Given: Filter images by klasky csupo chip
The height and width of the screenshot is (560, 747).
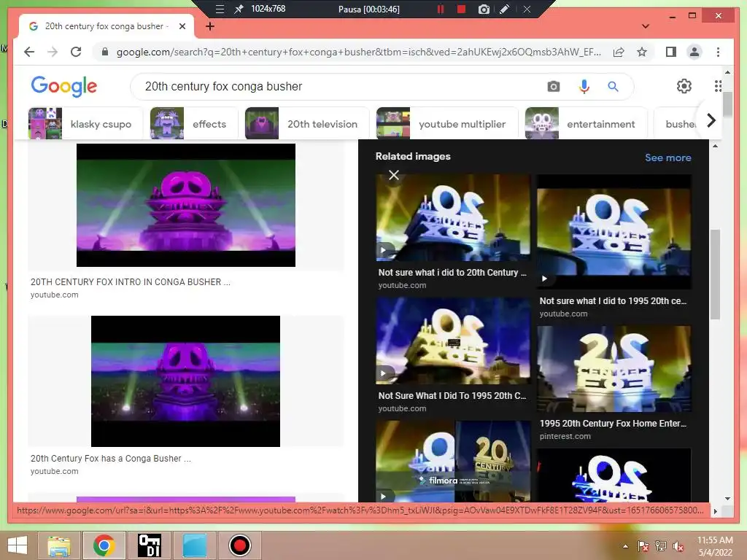Looking at the screenshot, I should [85, 124].
